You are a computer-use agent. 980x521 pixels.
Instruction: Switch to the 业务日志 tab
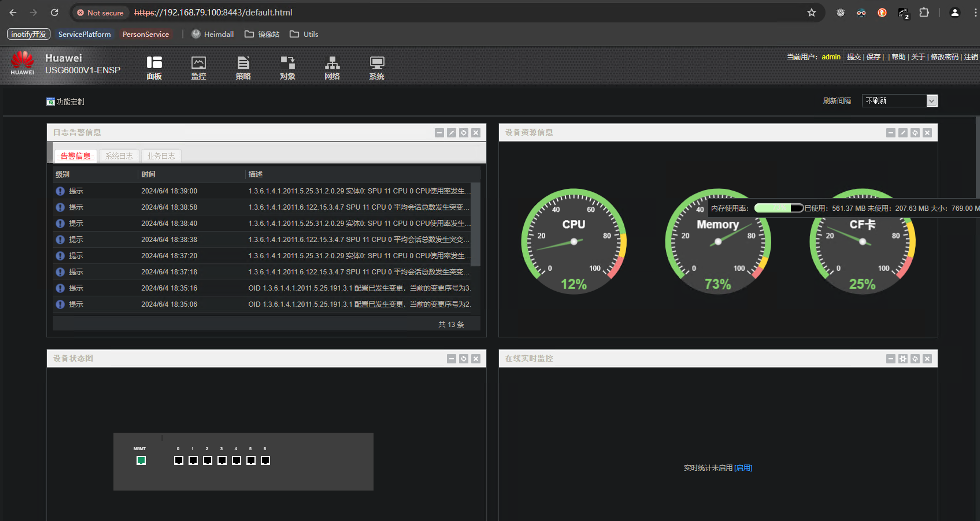pyautogui.click(x=161, y=156)
